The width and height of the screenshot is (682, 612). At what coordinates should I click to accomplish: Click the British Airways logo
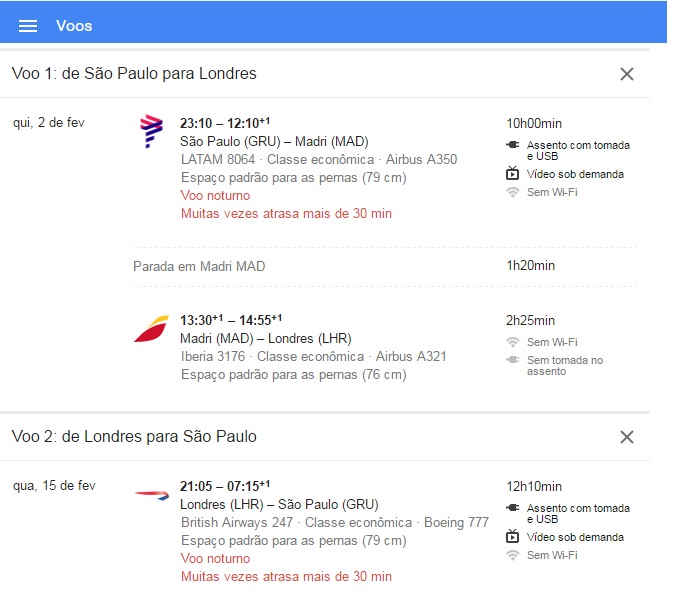coord(152,494)
